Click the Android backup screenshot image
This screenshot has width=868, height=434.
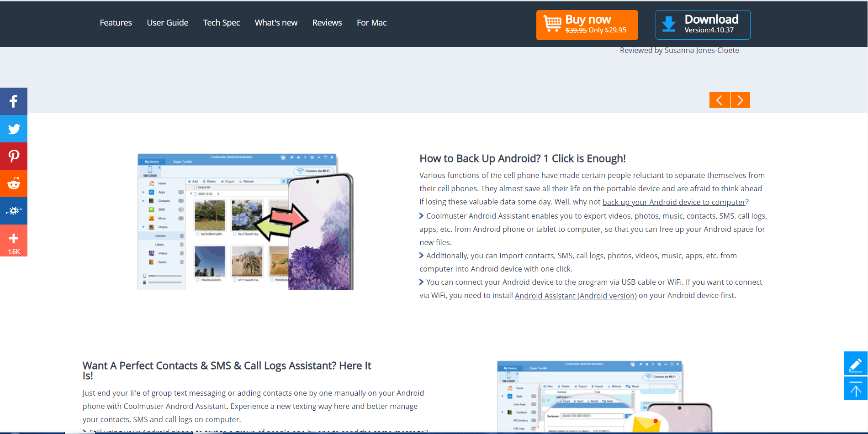click(246, 222)
